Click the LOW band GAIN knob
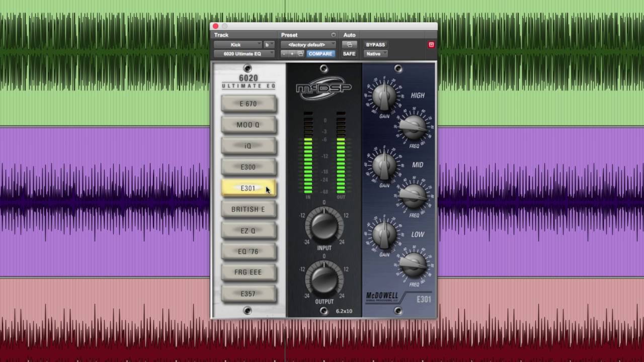This screenshot has height=362, width=644. 384,235
